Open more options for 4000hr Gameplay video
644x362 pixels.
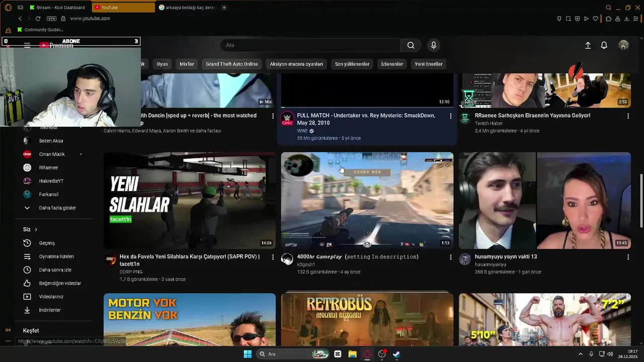(450, 257)
